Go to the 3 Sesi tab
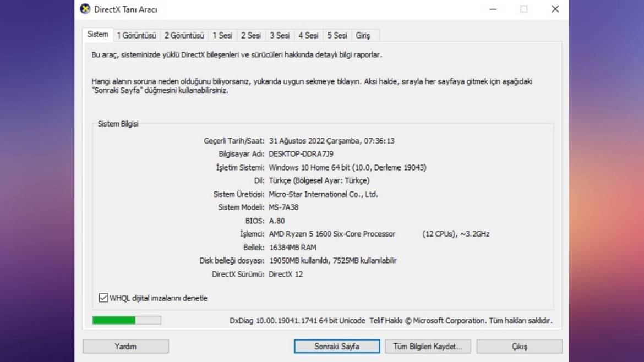Viewport: 644px width, 362px height. [x=280, y=35]
